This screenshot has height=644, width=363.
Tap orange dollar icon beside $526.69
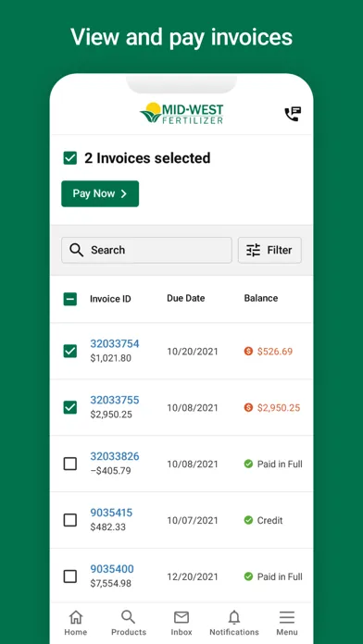pos(248,352)
